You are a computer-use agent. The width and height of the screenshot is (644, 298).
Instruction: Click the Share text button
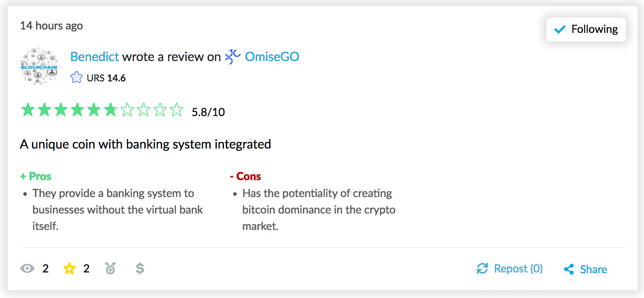(593, 269)
